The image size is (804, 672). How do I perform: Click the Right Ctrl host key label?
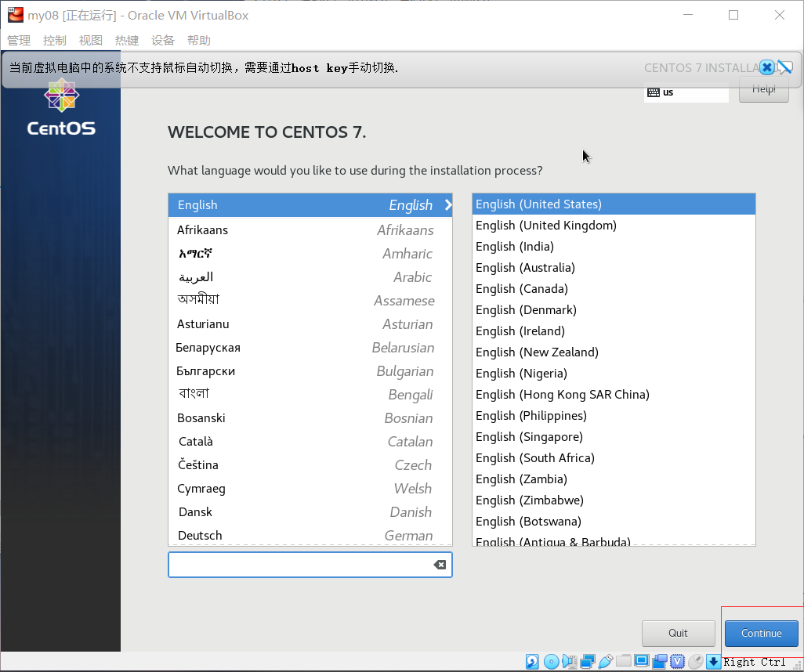tap(755, 662)
